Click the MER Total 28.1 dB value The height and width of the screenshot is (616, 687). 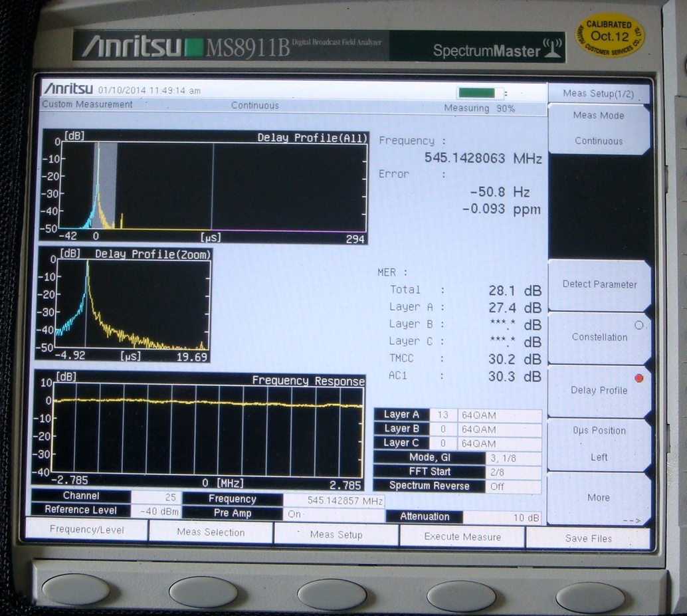click(515, 290)
